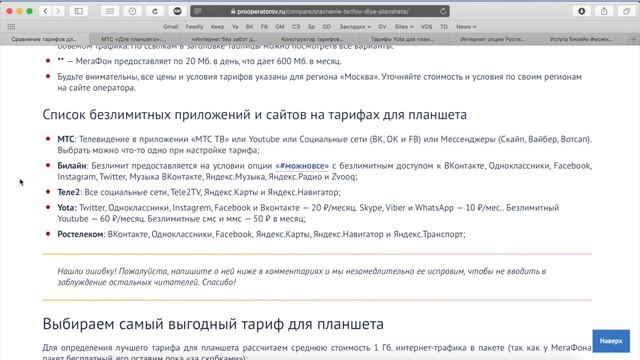The height and width of the screenshot is (360, 640).
Task: Open the history clock toolbar button
Action: [132, 11]
